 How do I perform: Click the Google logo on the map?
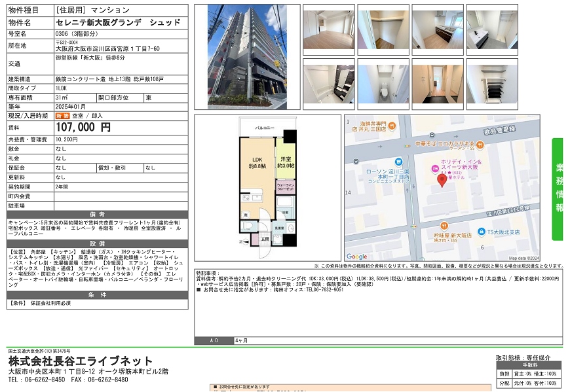(357, 257)
